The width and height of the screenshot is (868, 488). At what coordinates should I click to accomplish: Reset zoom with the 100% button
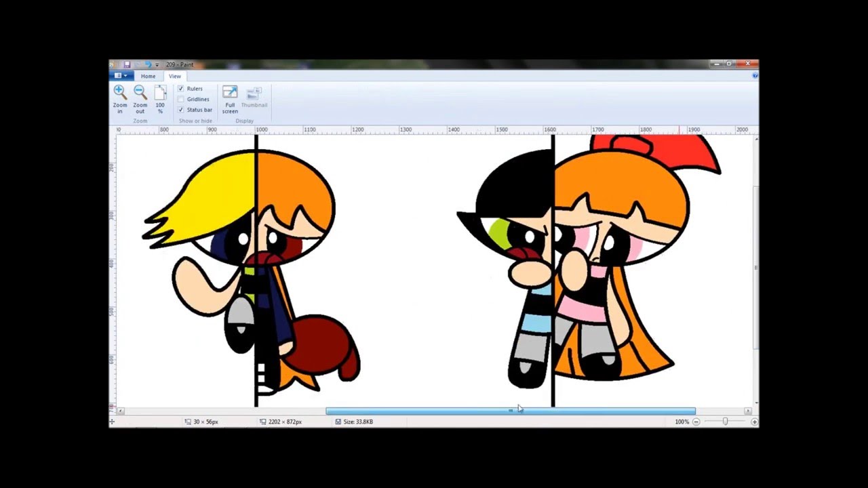[160, 98]
